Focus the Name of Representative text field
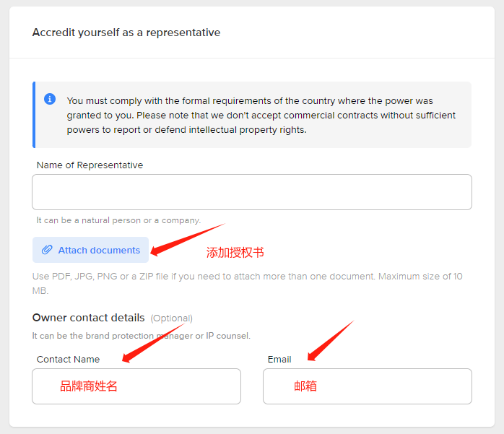504x434 pixels. [x=251, y=192]
